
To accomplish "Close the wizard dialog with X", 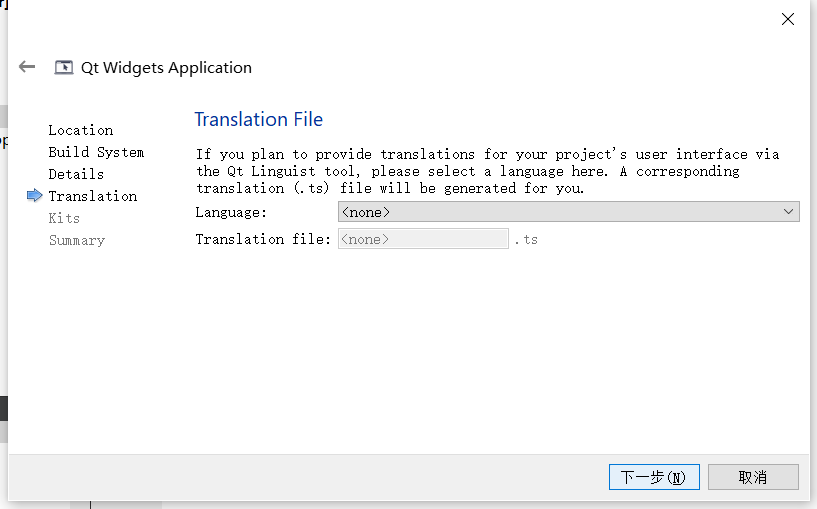I will [788, 19].
